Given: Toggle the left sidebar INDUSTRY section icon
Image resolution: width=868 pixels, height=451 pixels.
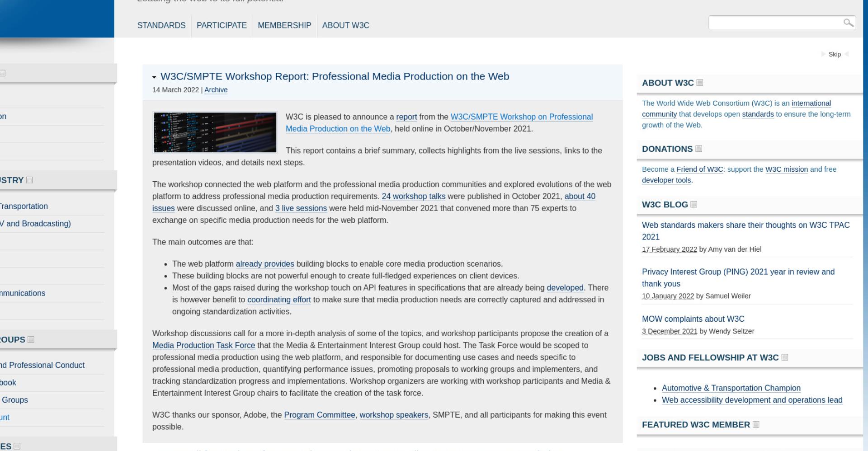Looking at the screenshot, I should (x=29, y=180).
